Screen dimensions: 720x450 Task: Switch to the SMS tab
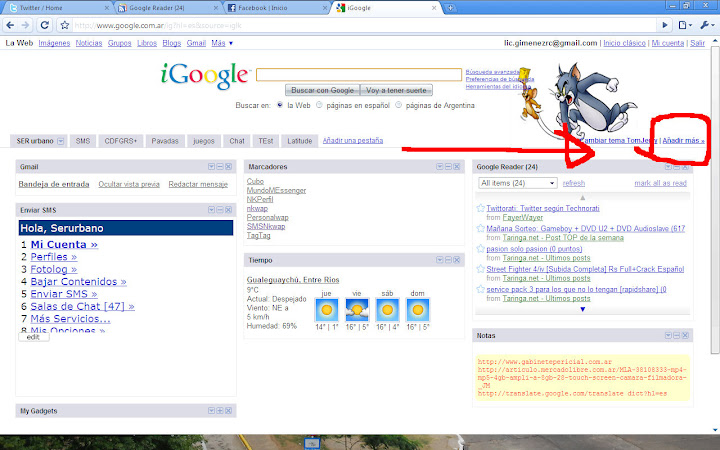83,141
